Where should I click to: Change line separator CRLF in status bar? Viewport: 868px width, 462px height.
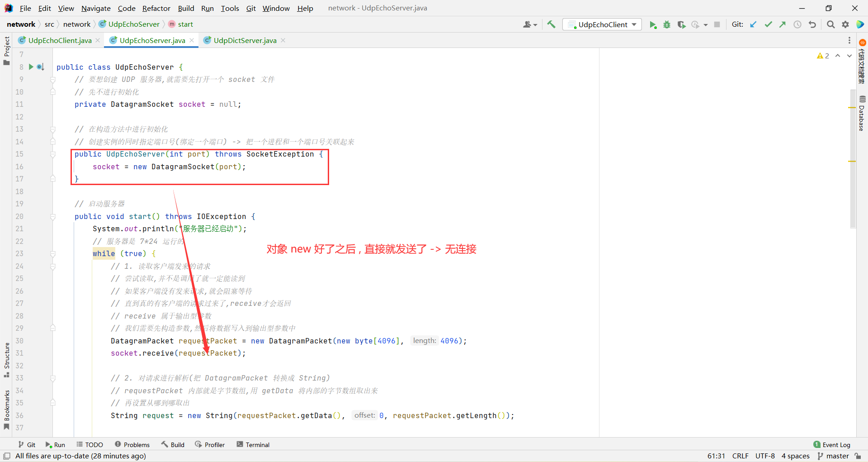coord(740,456)
